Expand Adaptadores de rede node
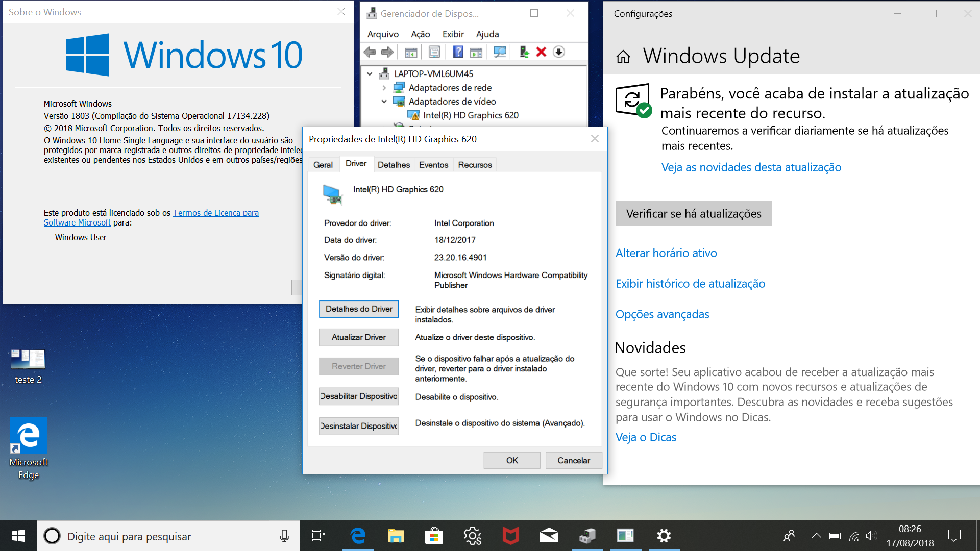 [384, 88]
